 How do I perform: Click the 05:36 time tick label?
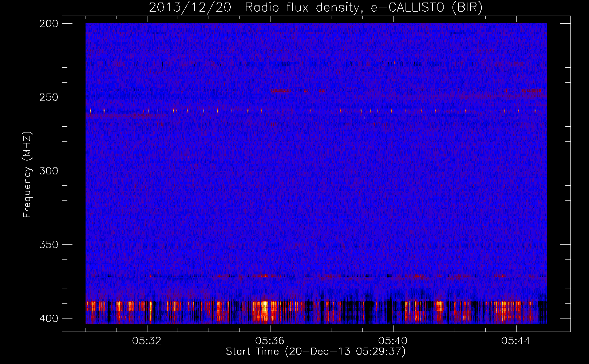[270, 341]
